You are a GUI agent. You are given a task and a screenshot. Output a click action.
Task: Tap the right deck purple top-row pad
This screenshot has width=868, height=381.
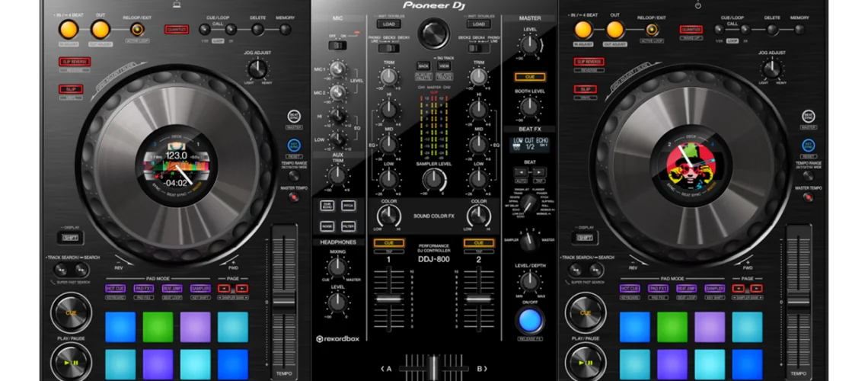[710, 327]
